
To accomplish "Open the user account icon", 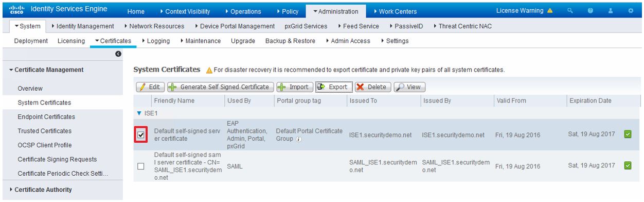I will pyautogui.click(x=611, y=10).
